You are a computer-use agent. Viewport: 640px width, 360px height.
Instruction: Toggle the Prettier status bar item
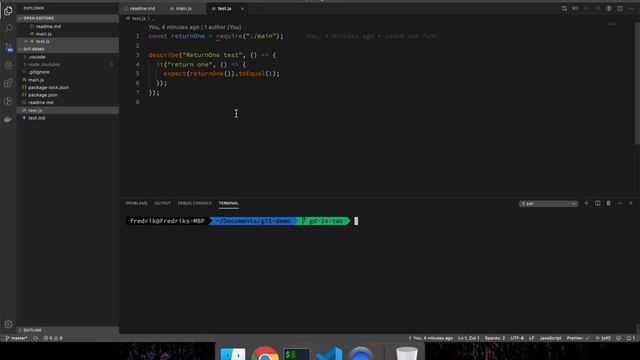coord(578,338)
